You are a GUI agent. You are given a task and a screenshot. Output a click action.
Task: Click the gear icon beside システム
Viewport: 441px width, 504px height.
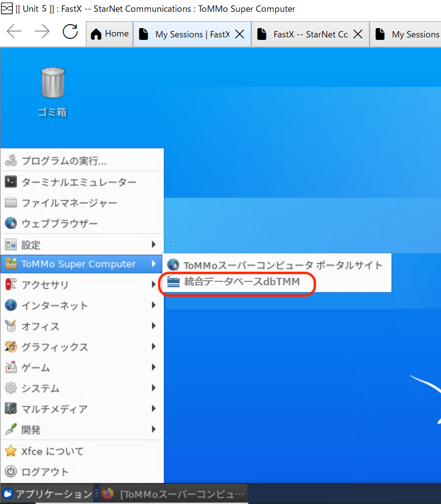click(x=11, y=388)
